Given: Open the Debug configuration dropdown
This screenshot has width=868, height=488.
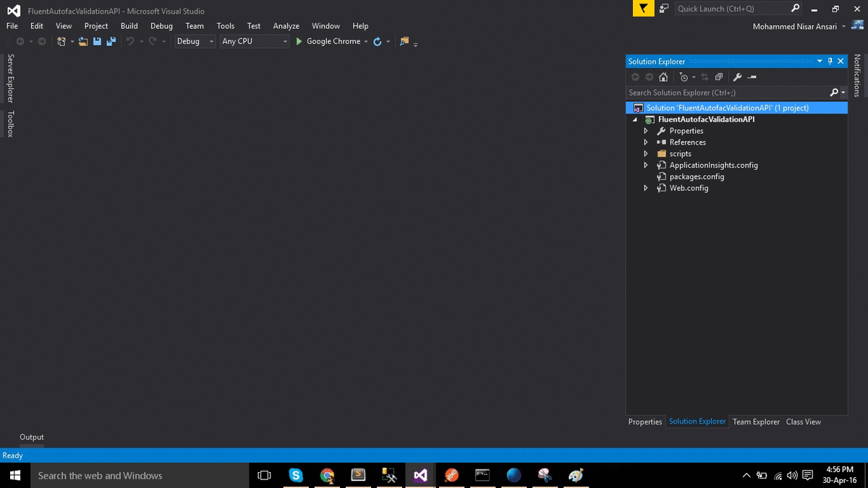Looking at the screenshot, I should 211,41.
